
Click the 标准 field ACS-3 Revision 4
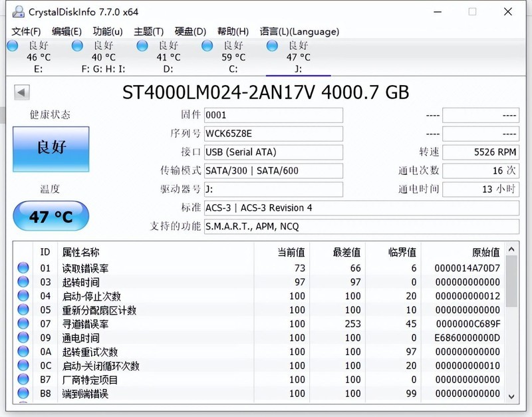click(x=362, y=208)
